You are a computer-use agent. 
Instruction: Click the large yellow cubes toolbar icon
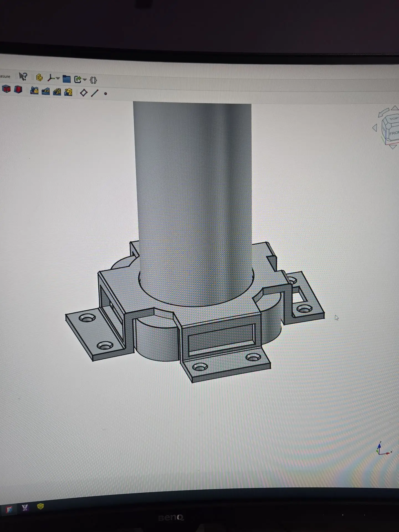tap(68, 92)
